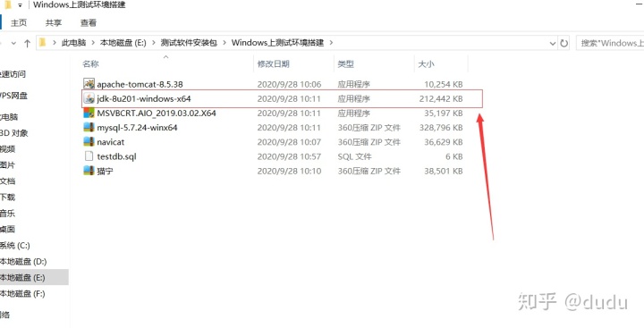Select the 猫宁 file name
644x328 pixels.
[106, 171]
